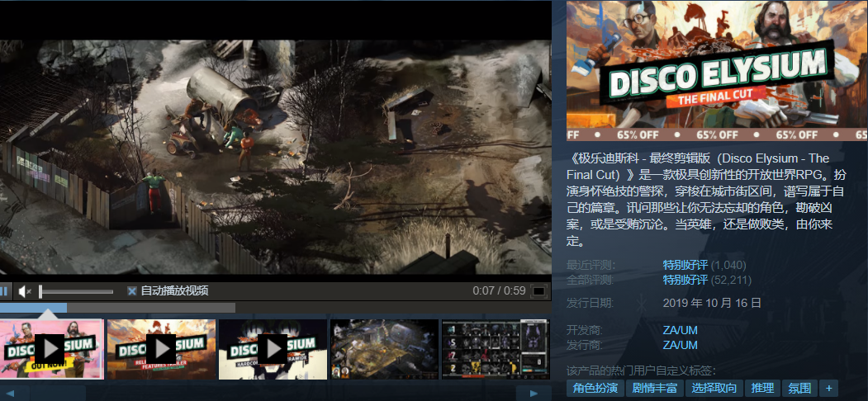Click the release date 2019 年 10 月 16 日
This screenshot has height=401, width=868.
pos(712,303)
